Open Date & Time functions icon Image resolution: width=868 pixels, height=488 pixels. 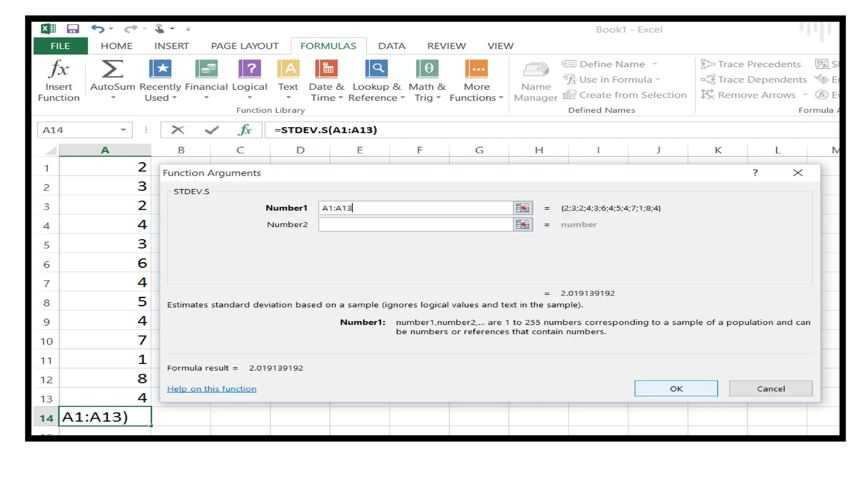pyautogui.click(x=326, y=69)
